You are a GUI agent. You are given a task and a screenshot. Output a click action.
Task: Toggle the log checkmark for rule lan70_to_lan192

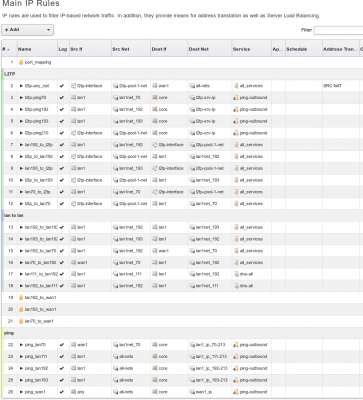click(62, 263)
